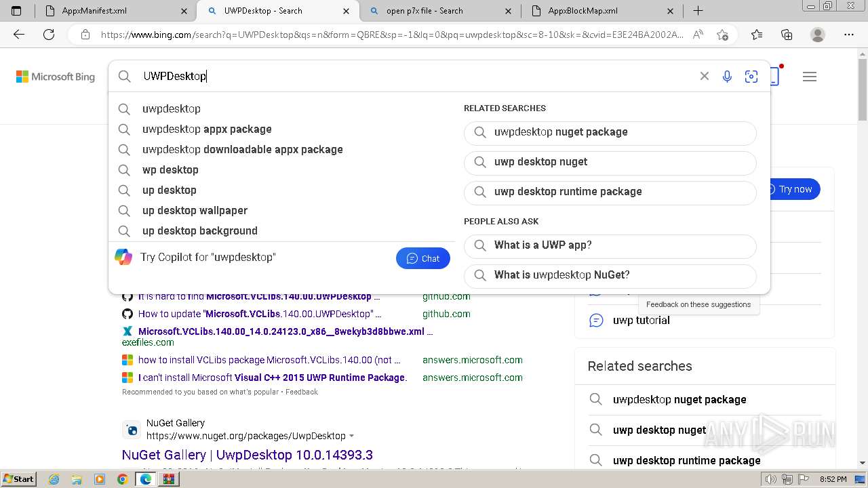Open Favorites list icon
The image size is (868, 488).
coord(757,35)
